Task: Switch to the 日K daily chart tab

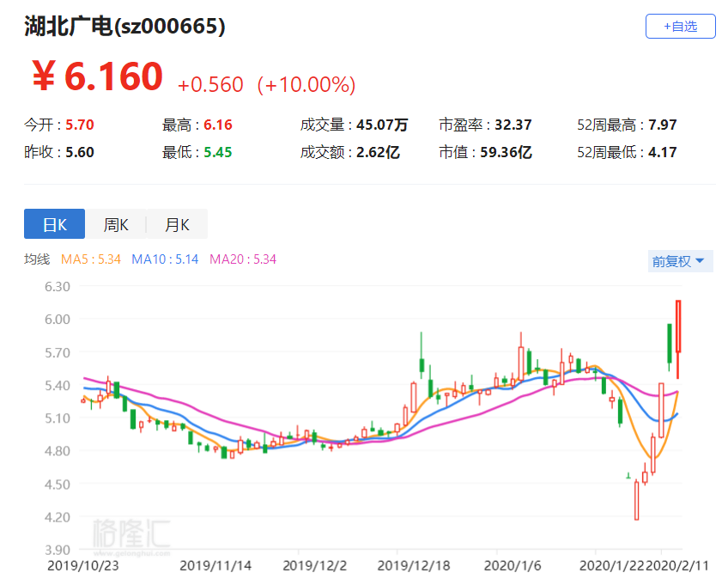Action: (x=54, y=224)
